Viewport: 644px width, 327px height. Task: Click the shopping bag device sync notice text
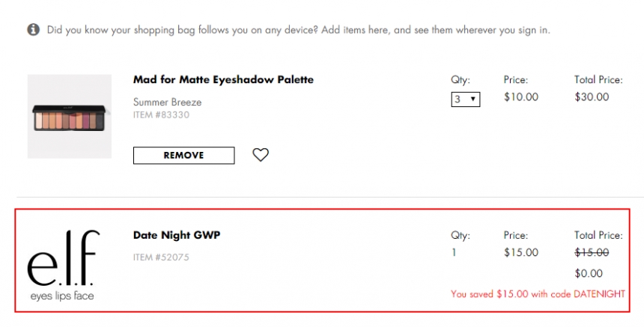pos(298,30)
